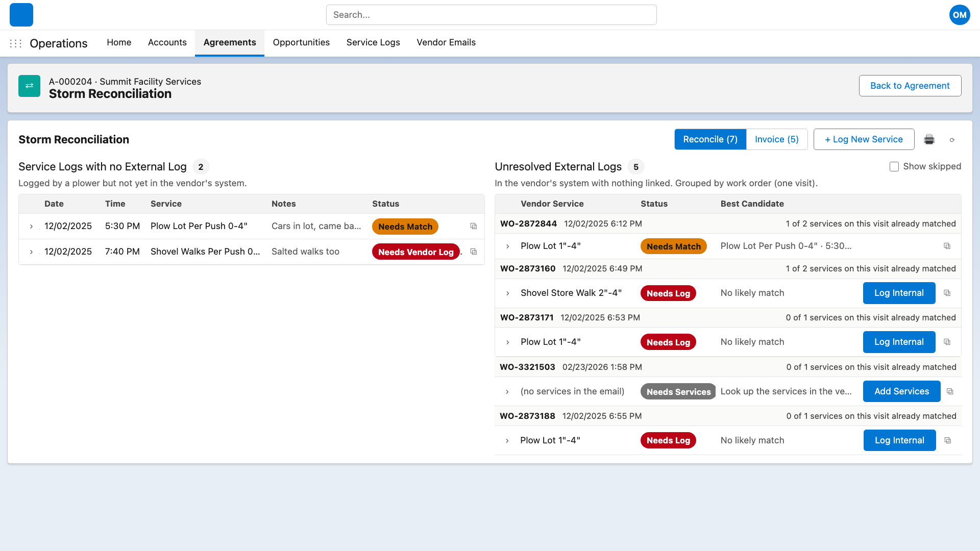
Task: Click Back to Agreement button
Action: 910,86
